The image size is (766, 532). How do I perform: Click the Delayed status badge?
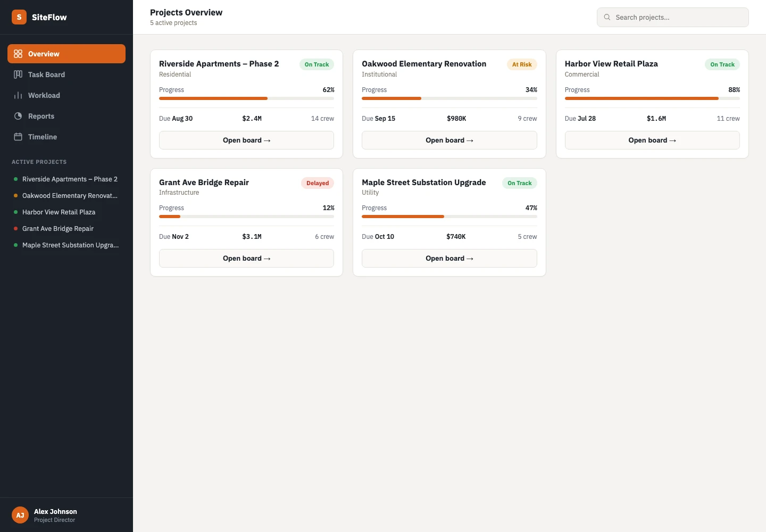(318, 183)
